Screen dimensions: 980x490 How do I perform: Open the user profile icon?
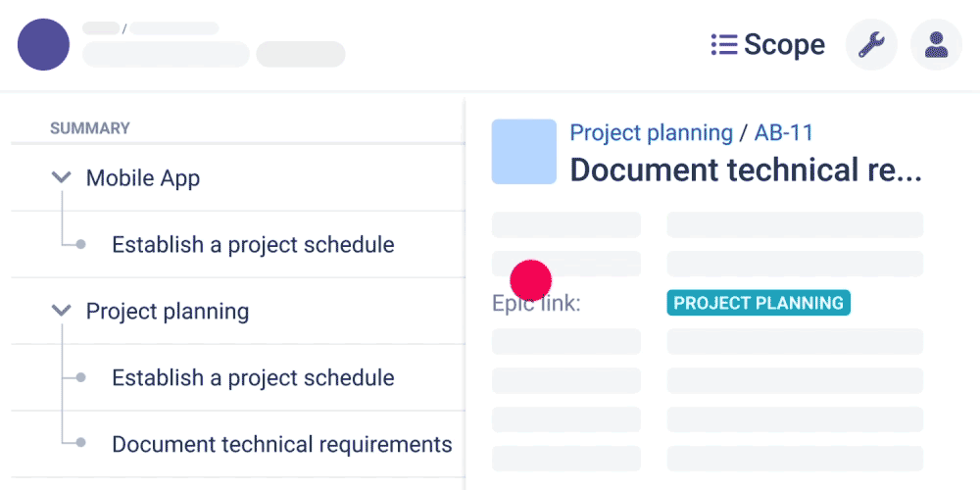[936, 44]
